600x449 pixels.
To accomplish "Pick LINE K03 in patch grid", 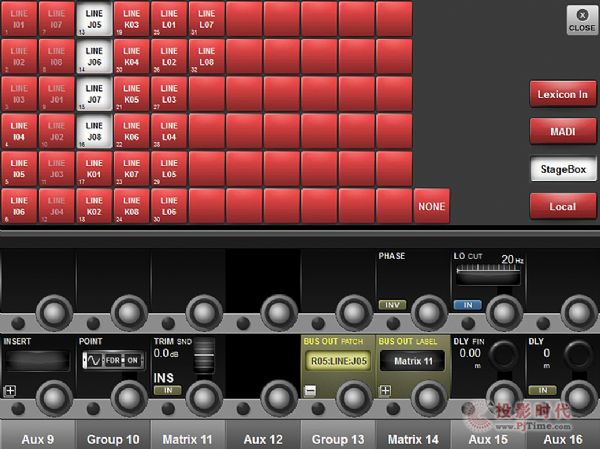I will [131, 19].
